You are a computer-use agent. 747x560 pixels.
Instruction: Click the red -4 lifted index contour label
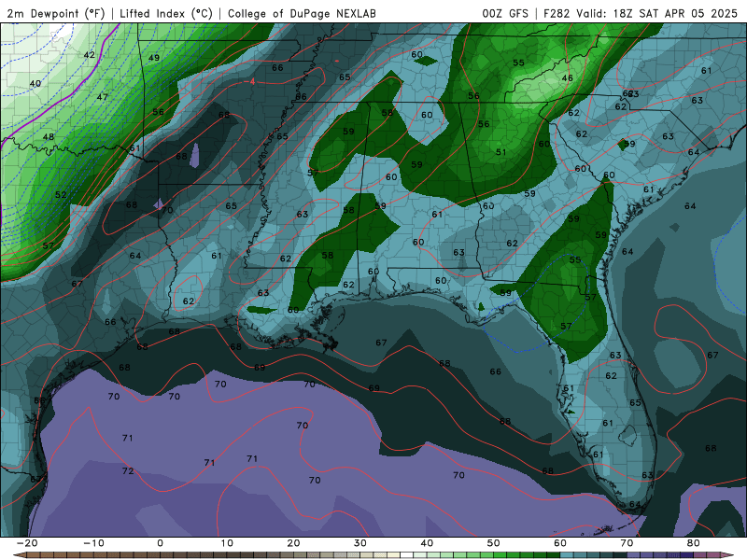pyautogui.click(x=250, y=82)
